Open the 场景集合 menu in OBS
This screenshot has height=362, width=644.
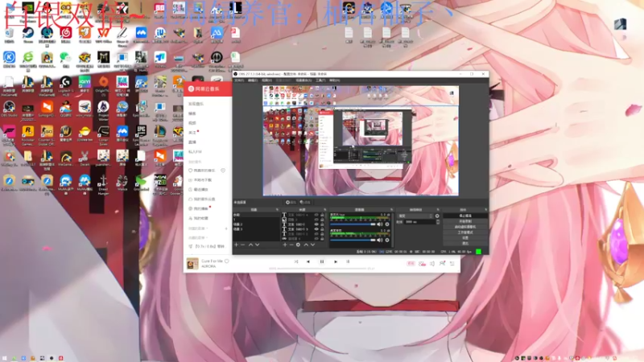[303, 80]
